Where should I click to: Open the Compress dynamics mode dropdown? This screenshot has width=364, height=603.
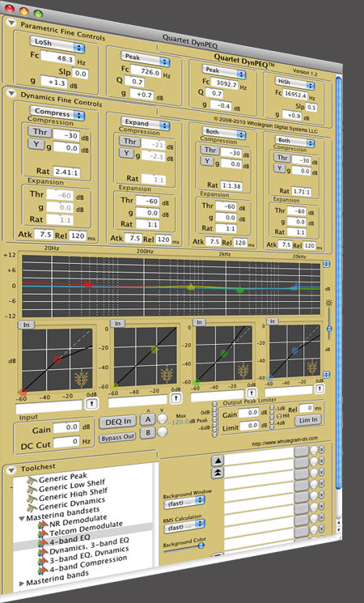[x=57, y=113]
